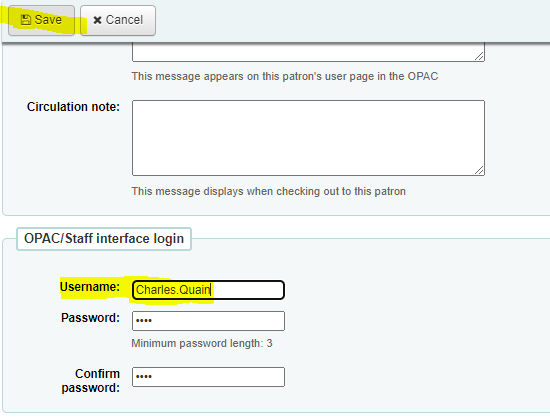This screenshot has width=550, height=418.
Task: Click the Cancel button
Action: point(118,20)
